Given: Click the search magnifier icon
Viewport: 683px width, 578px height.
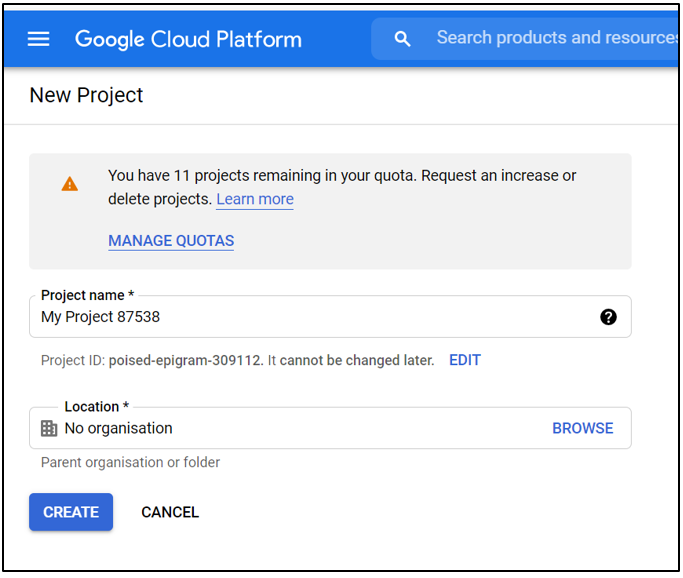Looking at the screenshot, I should (x=402, y=39).
